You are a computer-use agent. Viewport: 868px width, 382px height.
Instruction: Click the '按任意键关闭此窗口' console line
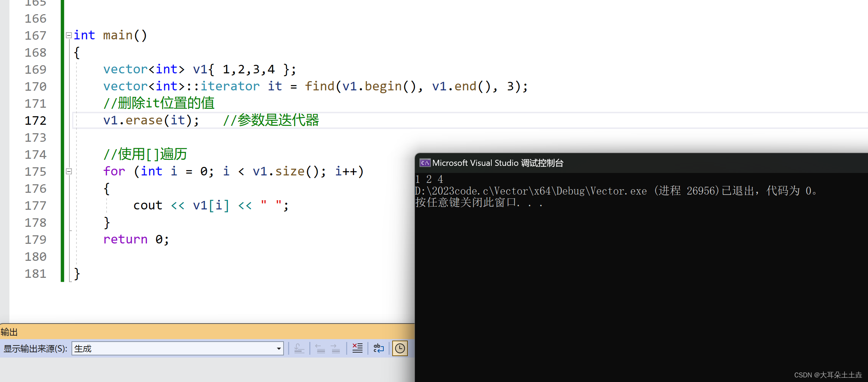[479, 202]
